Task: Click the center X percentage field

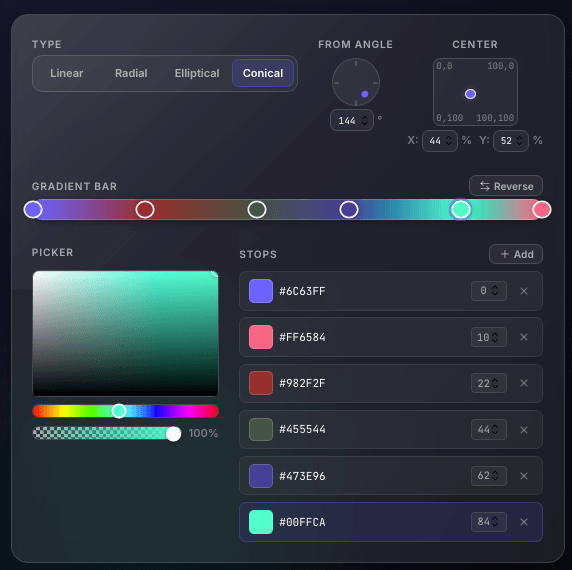Action: point(440,141)
